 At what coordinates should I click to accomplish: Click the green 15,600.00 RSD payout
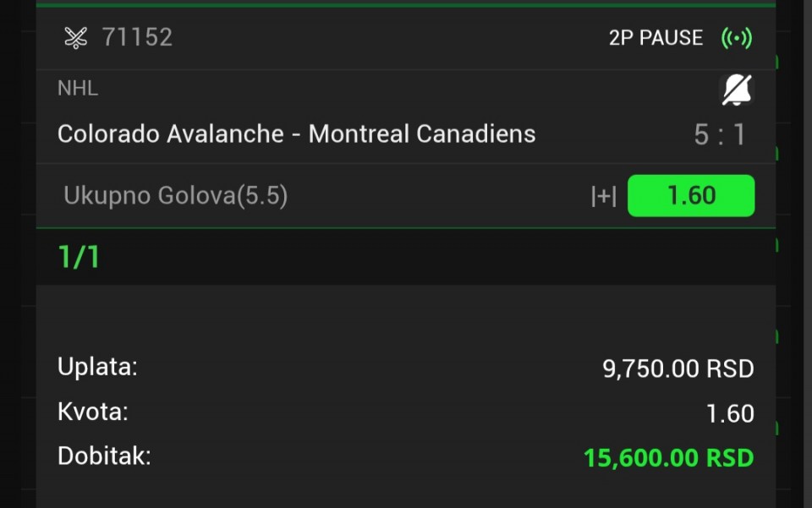pyautogui.click(x=668, y=458)
